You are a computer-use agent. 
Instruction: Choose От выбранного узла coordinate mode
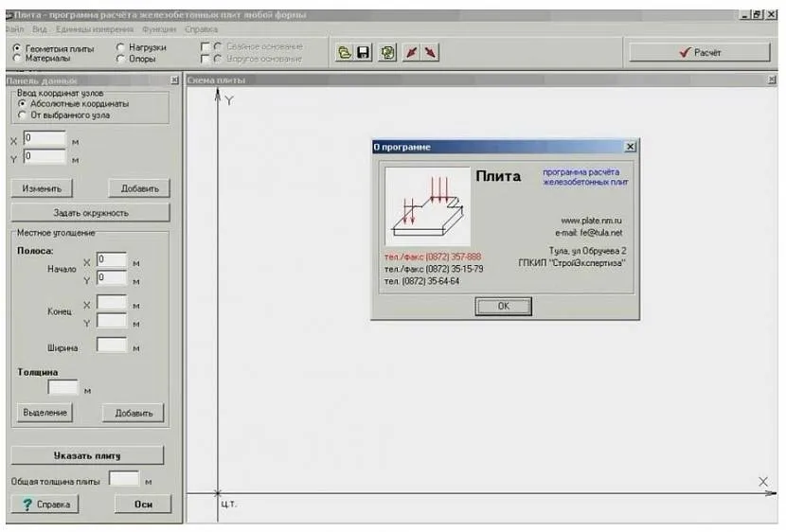coord(23,115)
